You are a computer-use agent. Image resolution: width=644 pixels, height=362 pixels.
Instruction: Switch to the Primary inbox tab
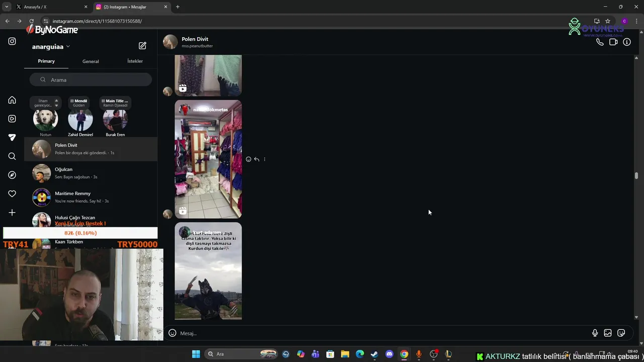pyautogui.click(x=46, y=61)
